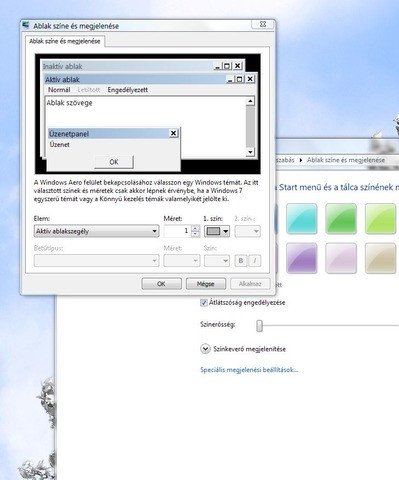Viewport: 399px width, 480px height.
Task: Click the preview OK button in Üzenetpanel
Action: 114,162
